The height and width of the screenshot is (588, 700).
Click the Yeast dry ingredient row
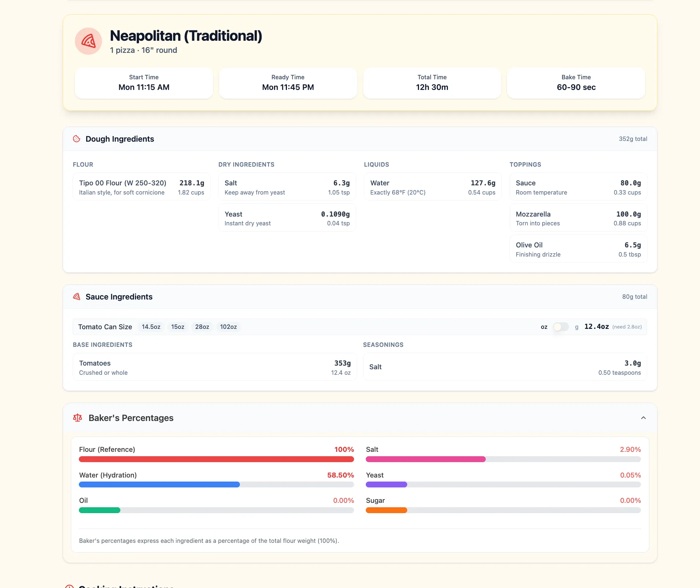pyautogui.click(x=287, y=218)
